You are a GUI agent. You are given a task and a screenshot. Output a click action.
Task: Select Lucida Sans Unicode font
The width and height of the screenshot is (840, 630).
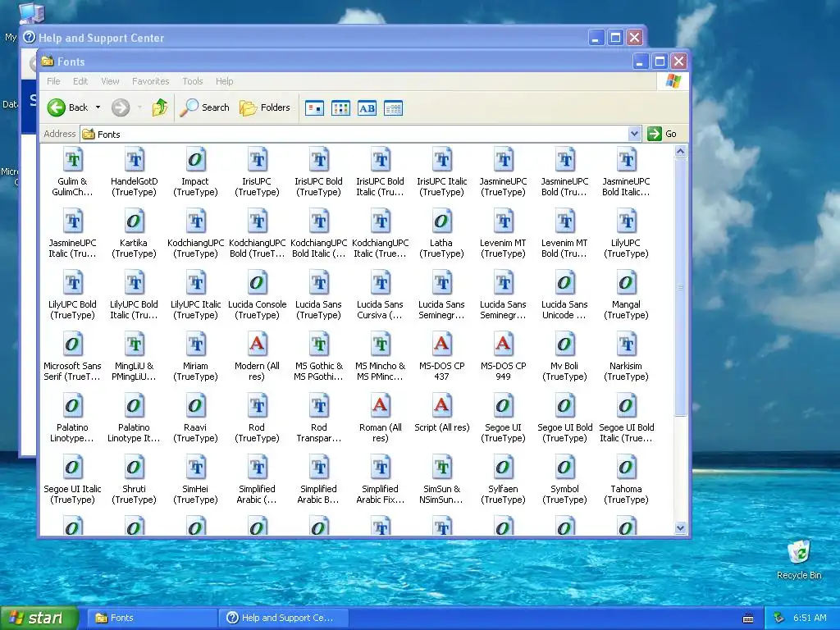(564, 294)
